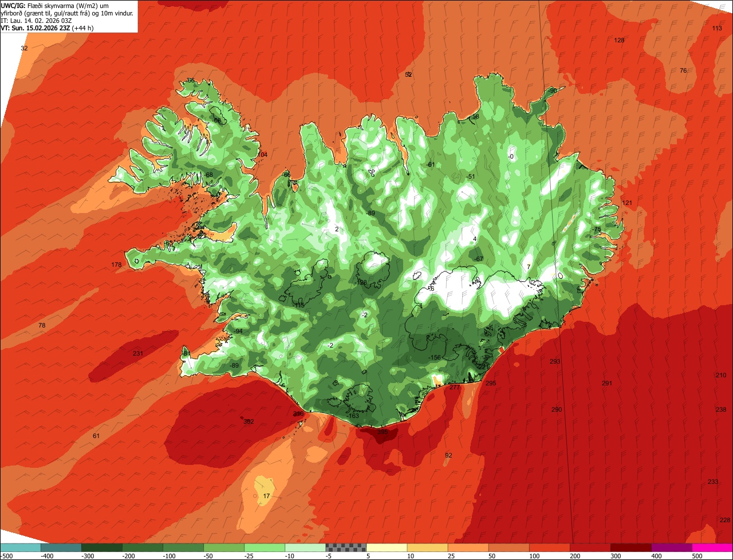
Task: Click the value 78 on the map
Action: (41, 325)
